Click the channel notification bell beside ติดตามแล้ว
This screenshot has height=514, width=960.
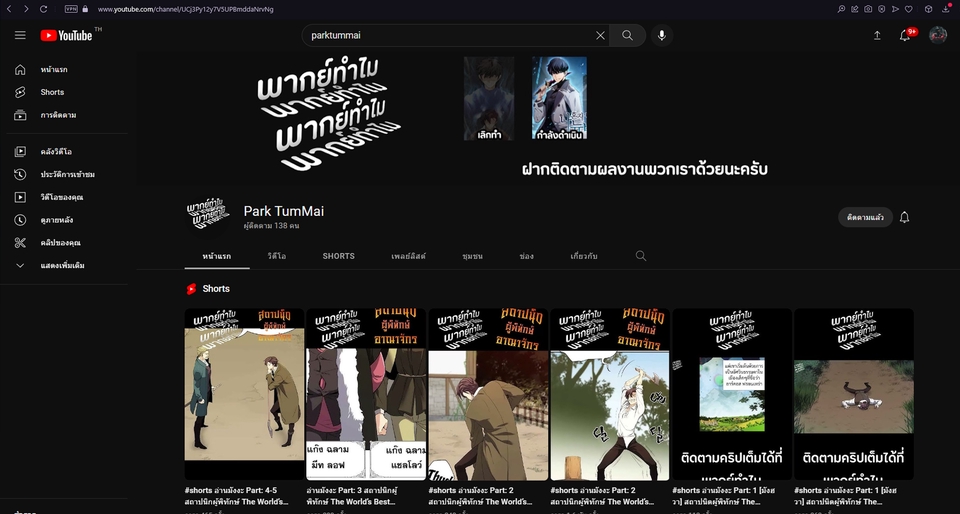pyautogui.click(x=904, y=217)
